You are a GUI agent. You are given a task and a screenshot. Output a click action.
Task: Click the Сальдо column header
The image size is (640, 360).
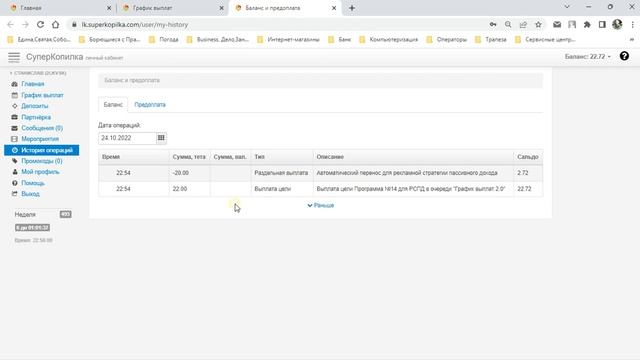coord(527,157)
